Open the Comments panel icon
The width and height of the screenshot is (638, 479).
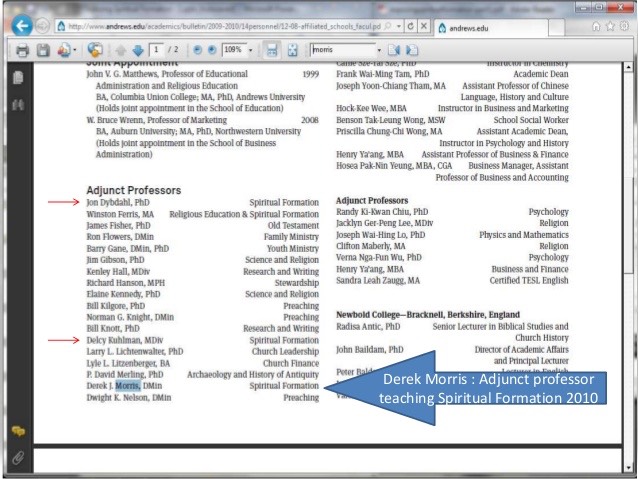click(18, 431)
